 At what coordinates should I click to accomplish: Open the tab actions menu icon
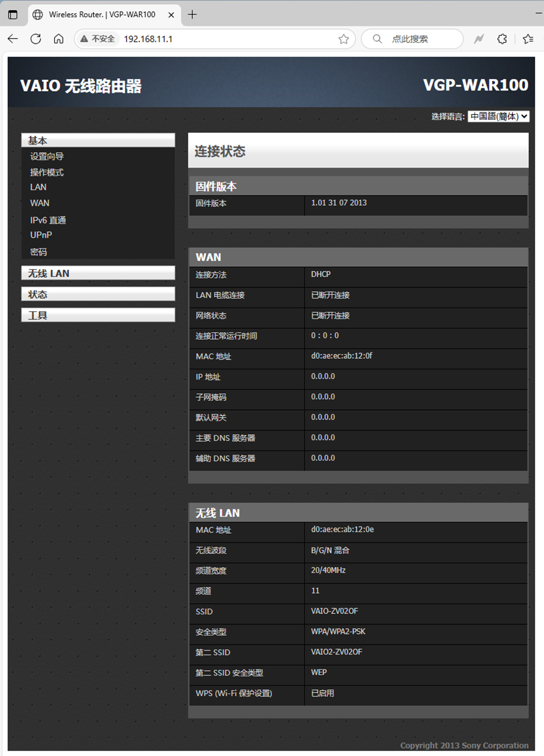[x=13, y=14]
